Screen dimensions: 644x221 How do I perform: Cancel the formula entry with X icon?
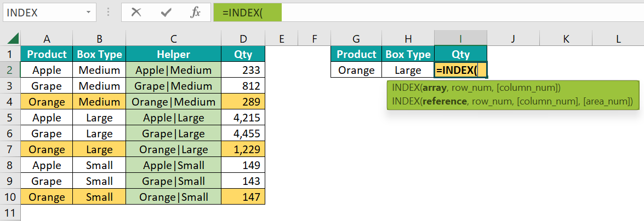[x=136, y=13]
